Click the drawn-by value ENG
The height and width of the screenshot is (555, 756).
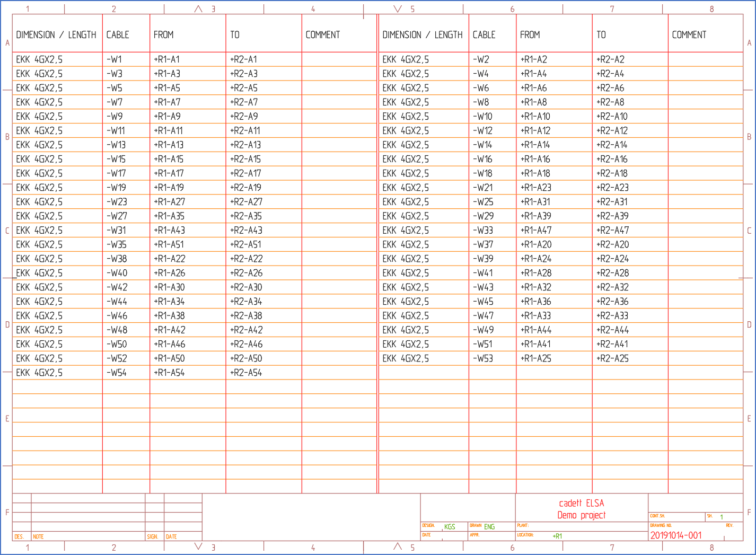[489, 527]
